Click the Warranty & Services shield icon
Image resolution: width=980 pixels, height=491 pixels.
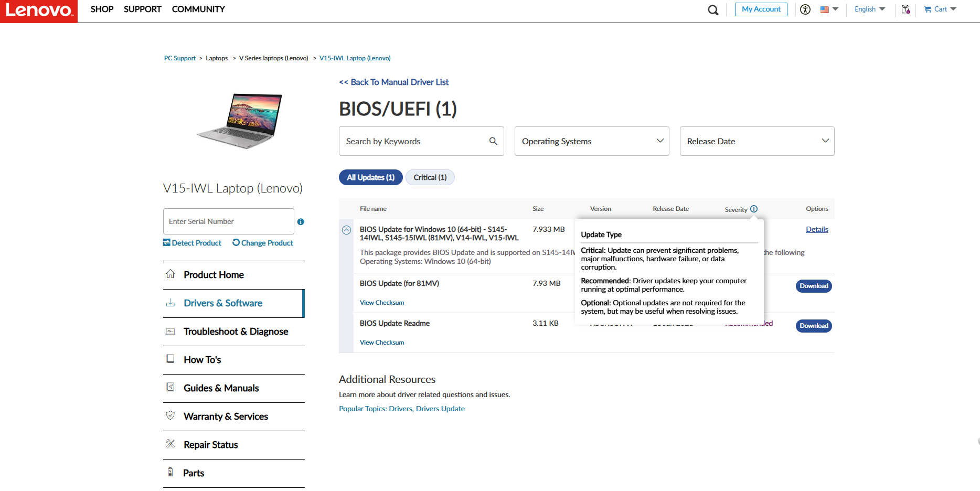click(171, 415)
